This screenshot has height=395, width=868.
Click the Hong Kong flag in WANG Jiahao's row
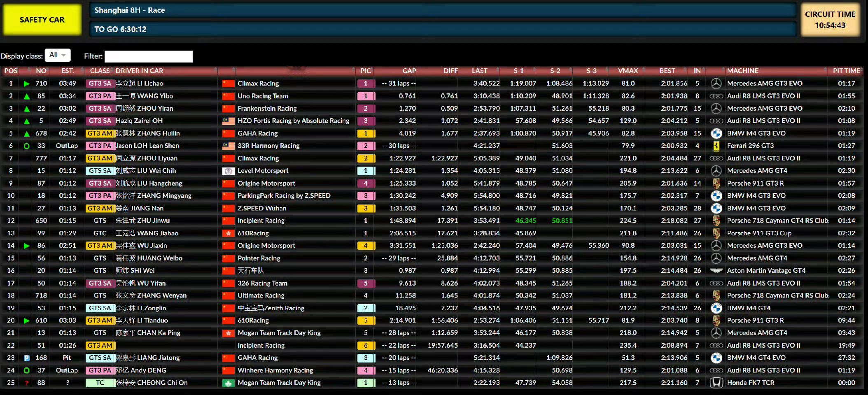coord(228,233)
